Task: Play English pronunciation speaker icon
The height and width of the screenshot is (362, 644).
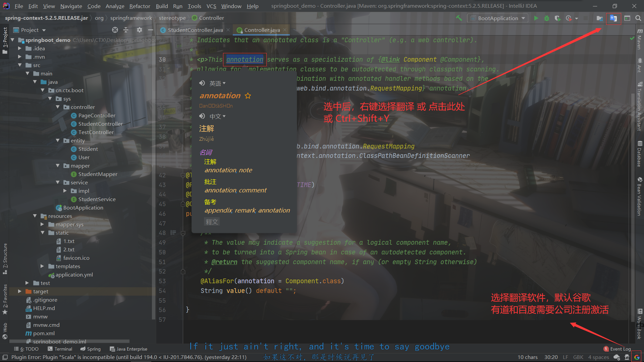Action: 202,83
